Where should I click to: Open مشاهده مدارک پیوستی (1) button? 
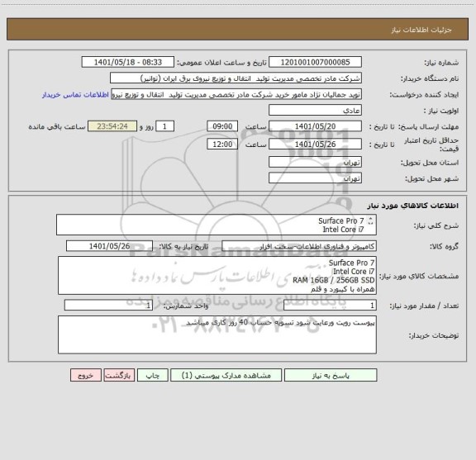click(226, 375)
